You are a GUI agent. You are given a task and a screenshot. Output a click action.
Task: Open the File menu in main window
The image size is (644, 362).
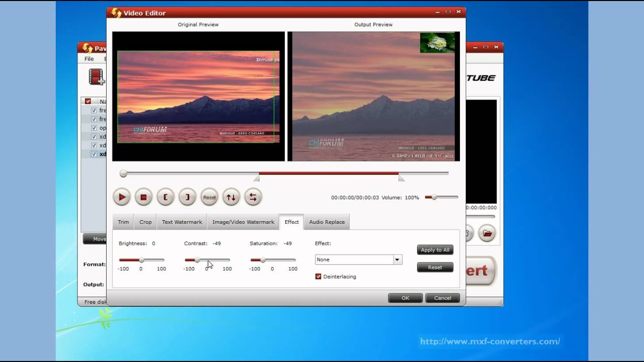(x=89, y=59)
